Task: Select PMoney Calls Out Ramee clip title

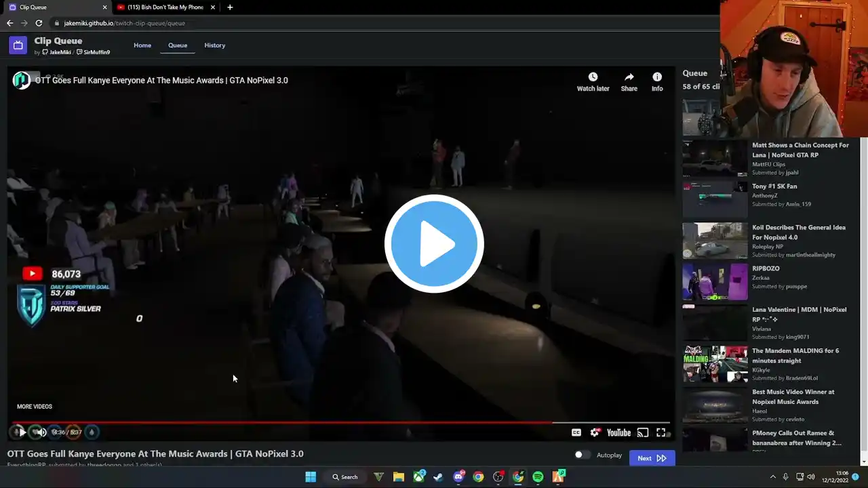Action: pos(797,438)
